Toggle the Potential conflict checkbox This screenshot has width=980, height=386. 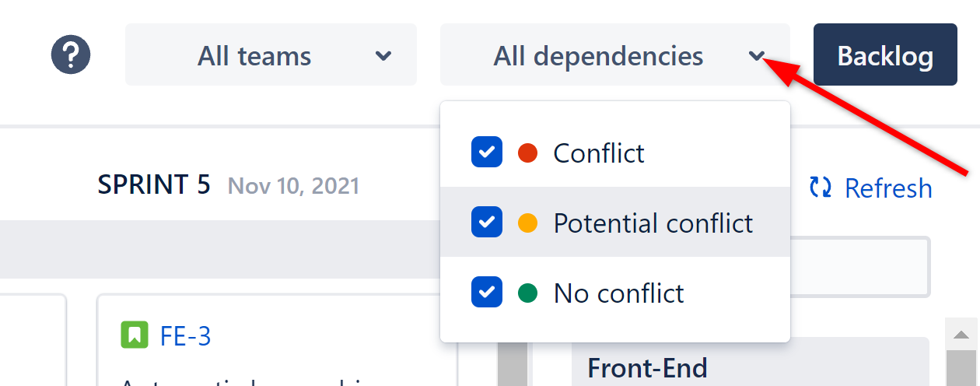[486, 223]
